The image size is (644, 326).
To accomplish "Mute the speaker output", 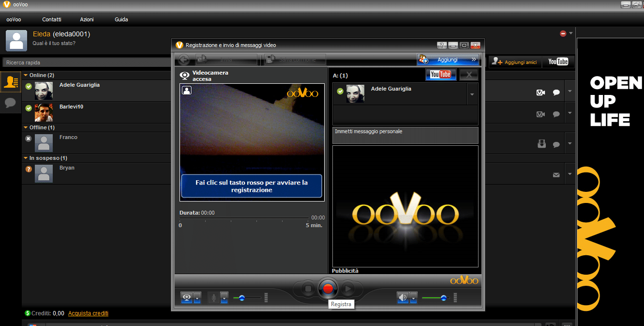I will [402, 297].
